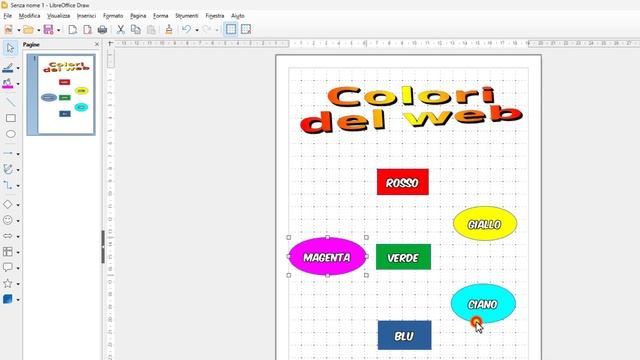The height and width of the screenshot is (360, 640).
Task: Select the Basic Shapes diamond tool
Action: pos(8,204)
